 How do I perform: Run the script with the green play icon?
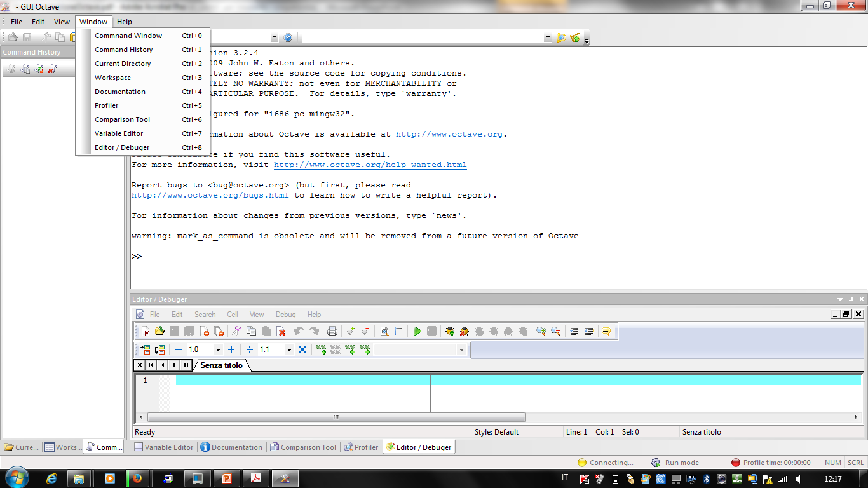coord(417,331)
